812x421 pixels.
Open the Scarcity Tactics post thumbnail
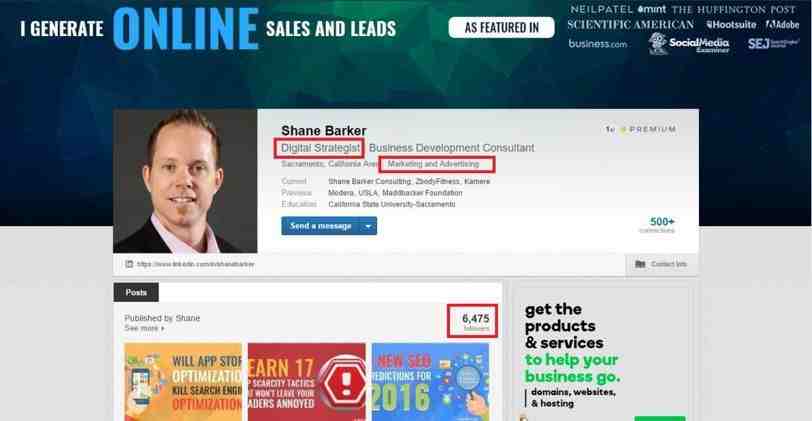click(x=307, y=382)
